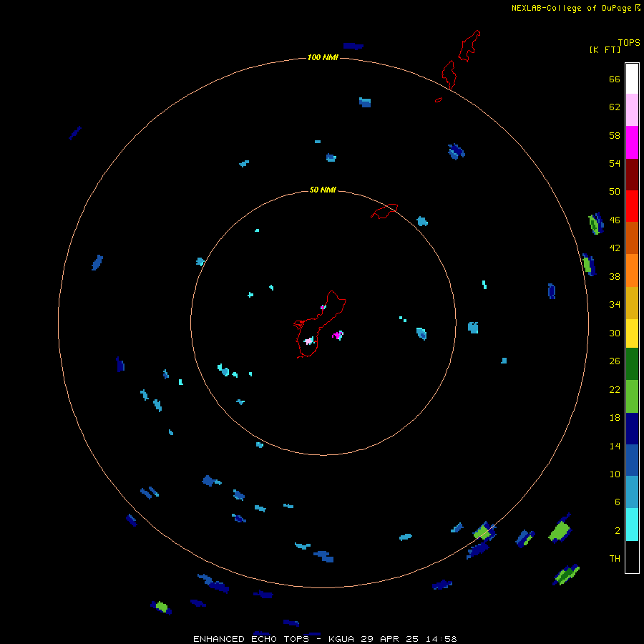Click the 50 value on the legend scale
Viewport: 644px width, 644px height.
pyautogui.click(x=615, y=192)
